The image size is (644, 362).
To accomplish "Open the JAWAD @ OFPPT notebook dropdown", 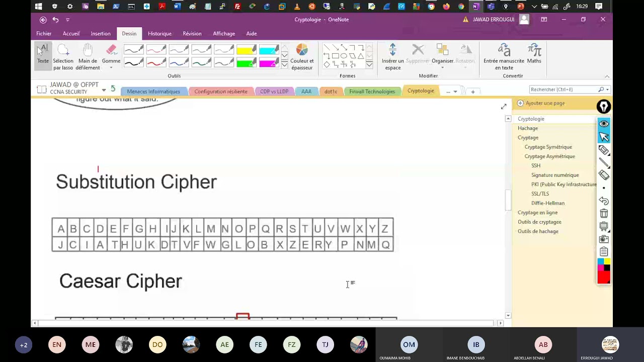I will click(104, 90).
